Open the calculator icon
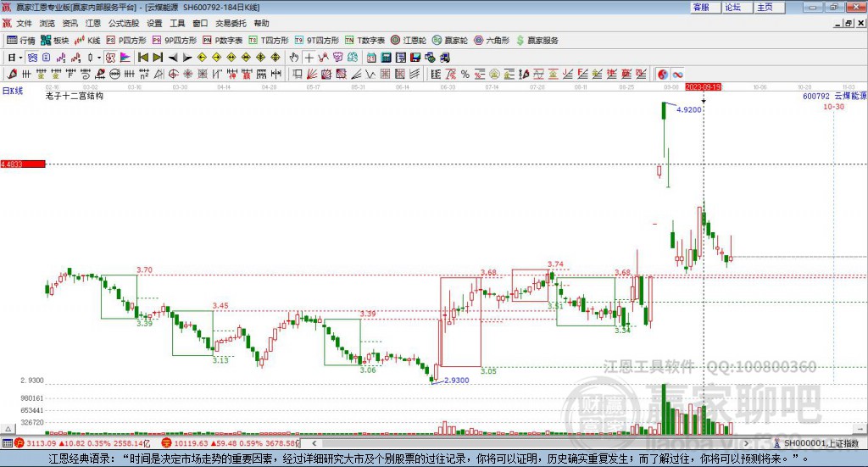Screen dimensions: 868x467 click(x=387, y=58)
